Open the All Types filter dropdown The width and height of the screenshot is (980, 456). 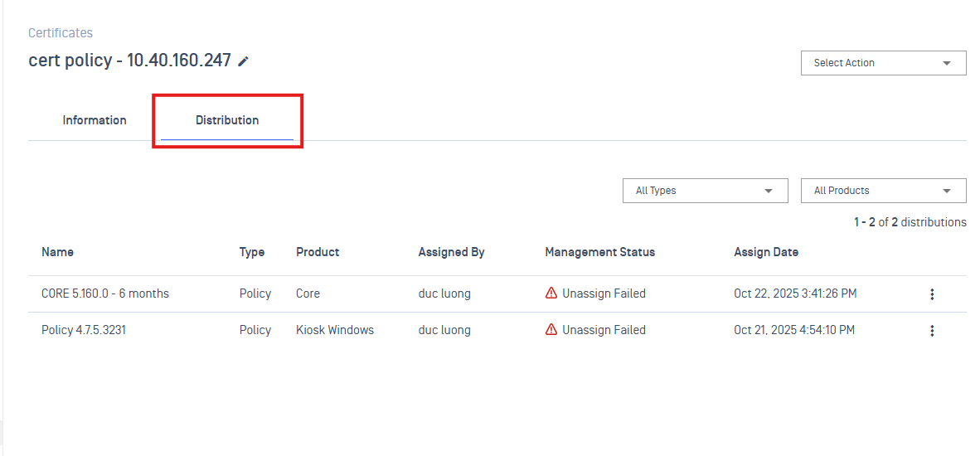705,191
